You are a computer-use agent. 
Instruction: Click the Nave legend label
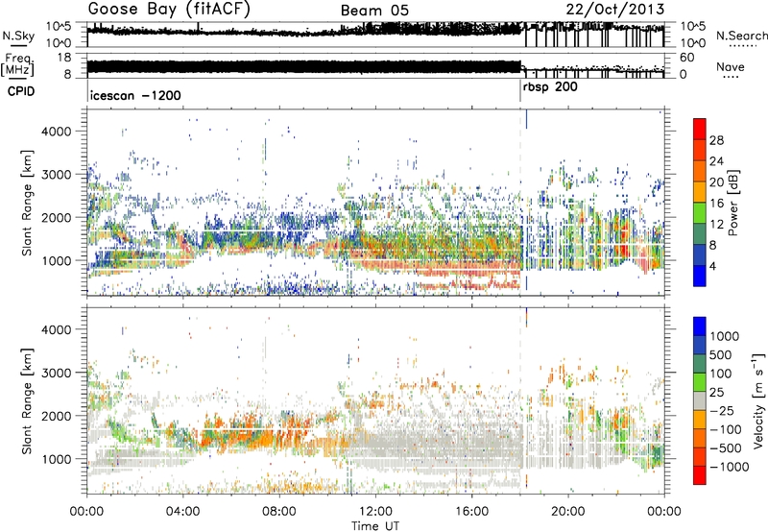click(x=731, y=66)
